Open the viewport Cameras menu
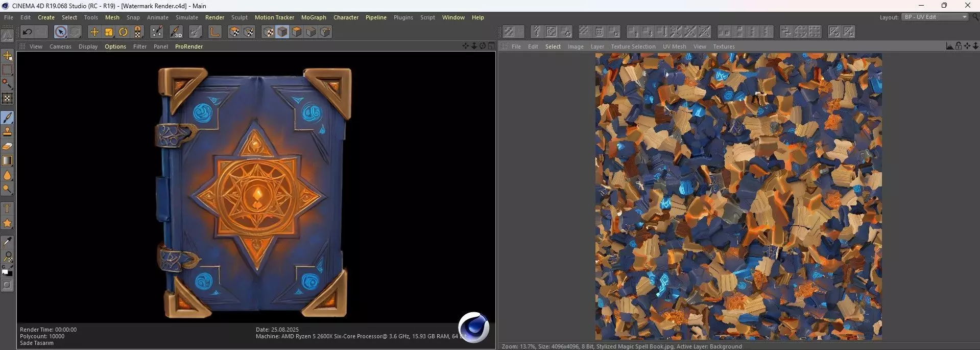Image resolution: width=980 pixels, height=350 pixels. [x=60, y=46]
